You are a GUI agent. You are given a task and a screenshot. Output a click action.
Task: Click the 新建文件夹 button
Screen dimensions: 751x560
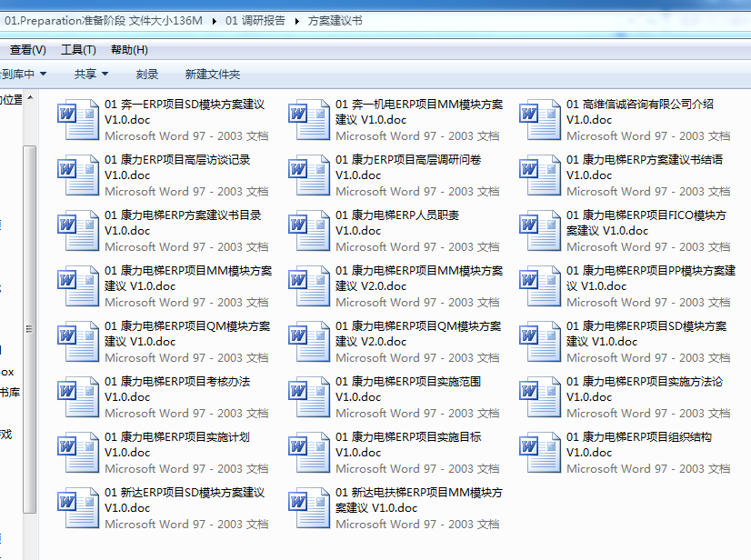pyautogui.click(x=212, y=75)
